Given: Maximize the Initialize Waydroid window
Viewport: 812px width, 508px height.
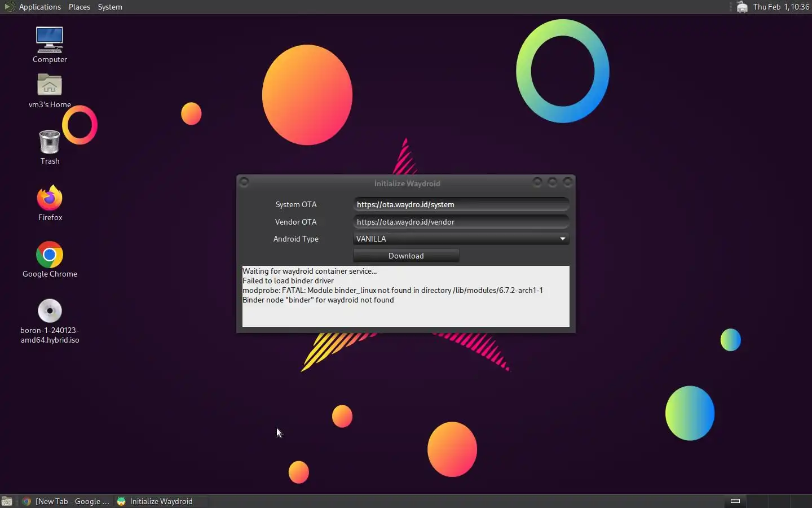Looking at the screenshot, I should (553, 182).
